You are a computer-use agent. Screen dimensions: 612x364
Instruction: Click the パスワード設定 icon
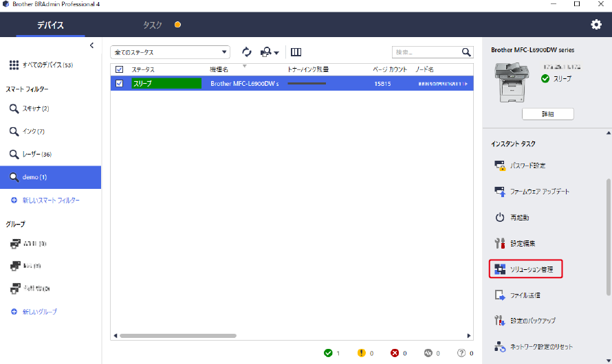(501, 166)
